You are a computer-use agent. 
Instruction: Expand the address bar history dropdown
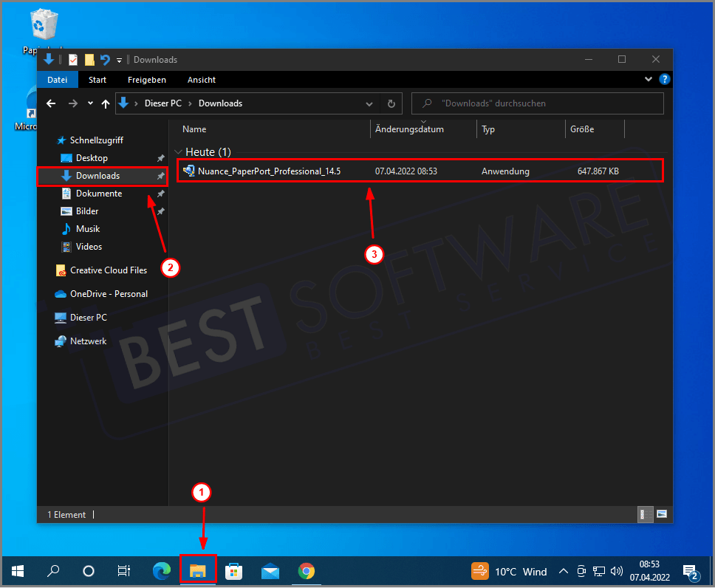coord(369,103)
